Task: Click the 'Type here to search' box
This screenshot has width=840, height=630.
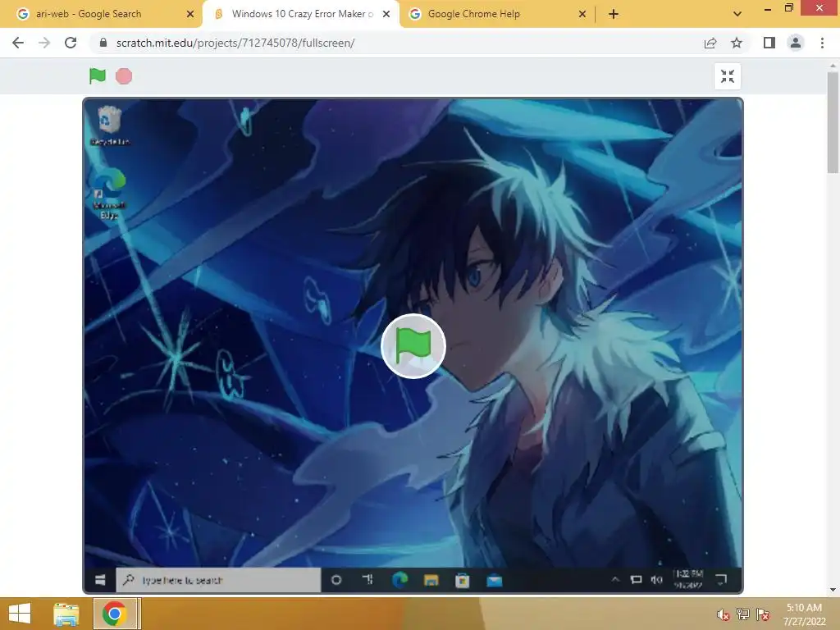Action: 218,580
